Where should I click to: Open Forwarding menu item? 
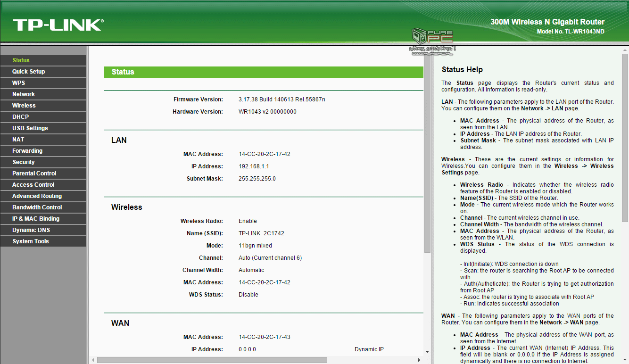coord(43,151)
